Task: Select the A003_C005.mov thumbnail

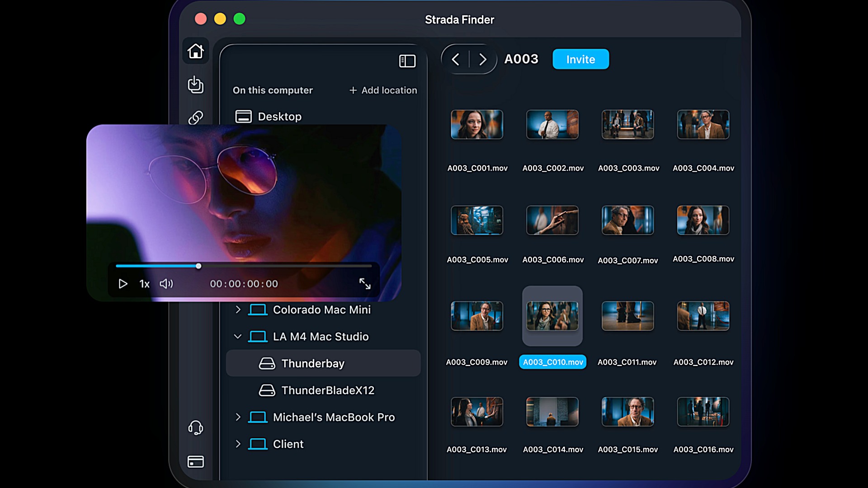Action: (x=477, y=220)
